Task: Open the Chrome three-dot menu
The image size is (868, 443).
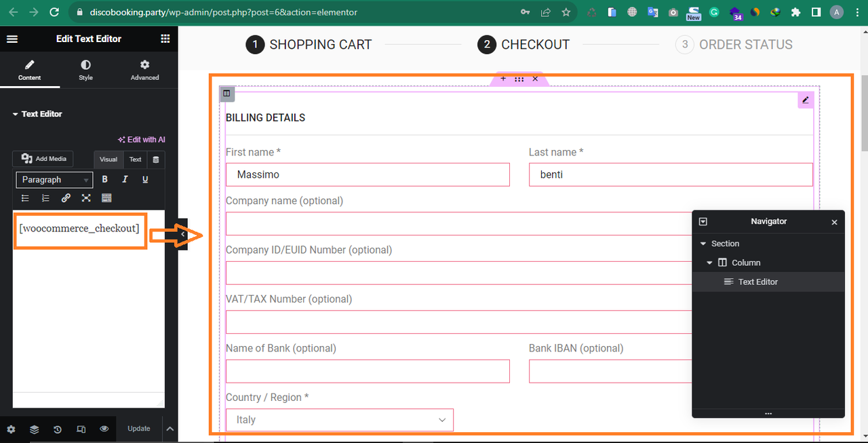Action: (x=857, y=12)
